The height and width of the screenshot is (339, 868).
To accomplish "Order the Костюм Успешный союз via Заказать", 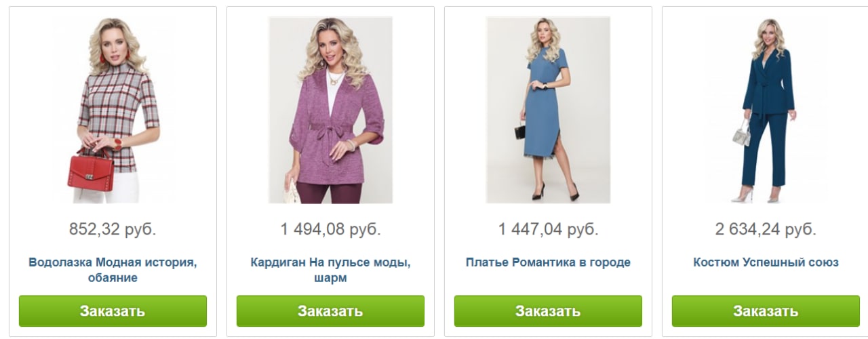I will pyautogui.click(x=766, y=311).
